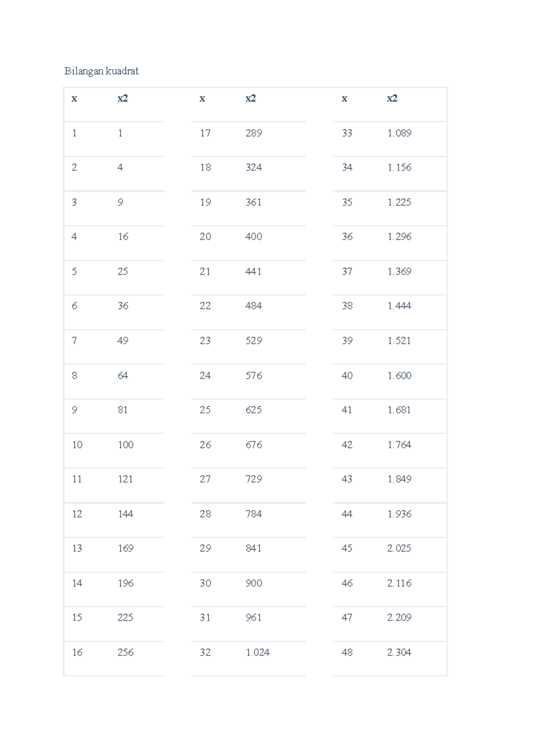Select the cell with 144

tap(125, 514)
